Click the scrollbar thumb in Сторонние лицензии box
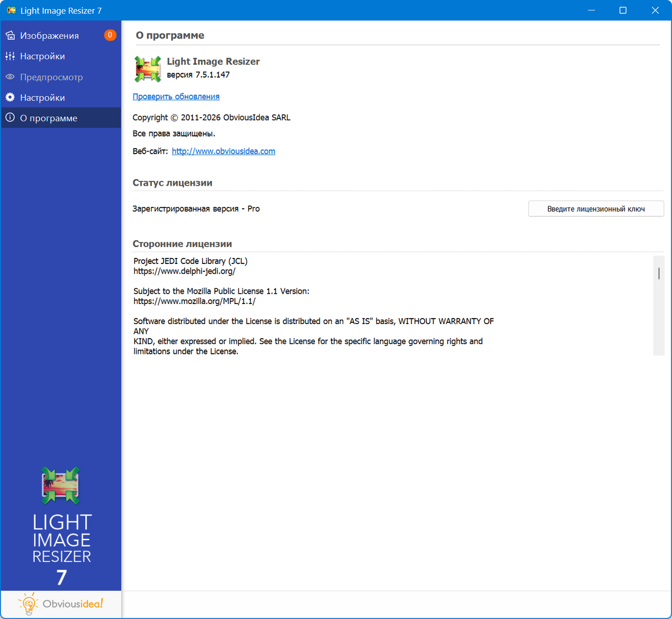 (x=659, y=274)
